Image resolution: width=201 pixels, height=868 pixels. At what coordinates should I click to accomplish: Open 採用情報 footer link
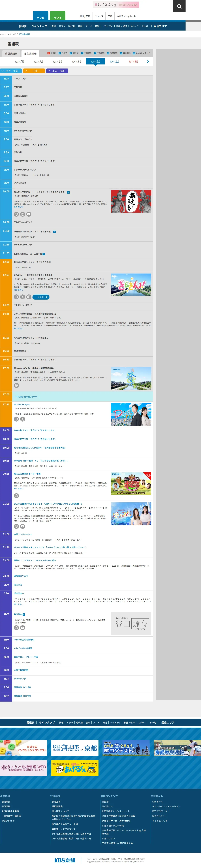tap(6, 806)
